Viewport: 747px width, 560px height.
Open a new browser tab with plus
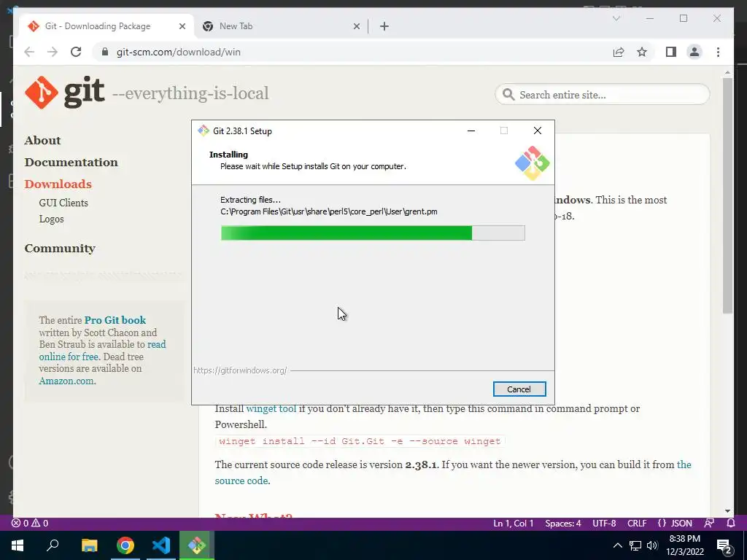[384, 26]
